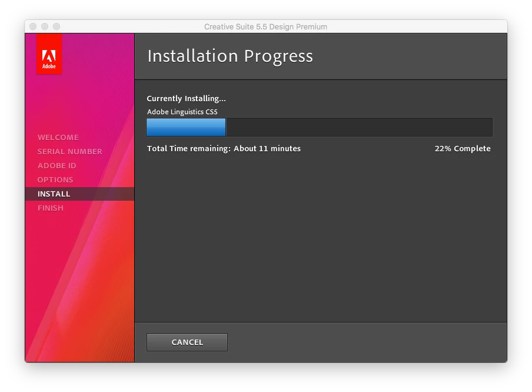Click the Adobe logo icon
The width and height of the screenshot is (532, 392).
click(x=49, y=54)
